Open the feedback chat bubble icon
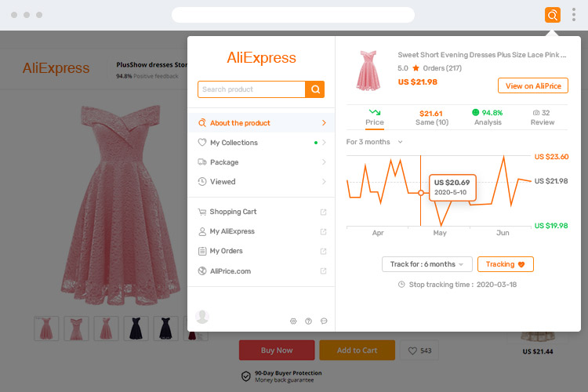This screenshot has height=392, width=588. point(324,321)
